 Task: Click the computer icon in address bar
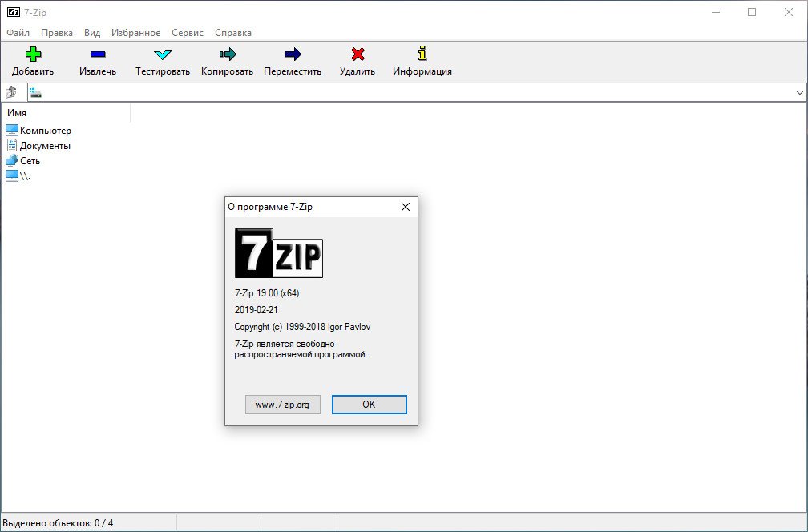pyautogui.click(x=35, y=93)
